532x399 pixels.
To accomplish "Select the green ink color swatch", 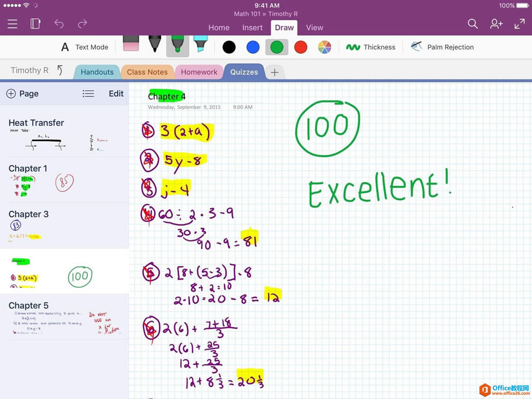I will [276, 47].
